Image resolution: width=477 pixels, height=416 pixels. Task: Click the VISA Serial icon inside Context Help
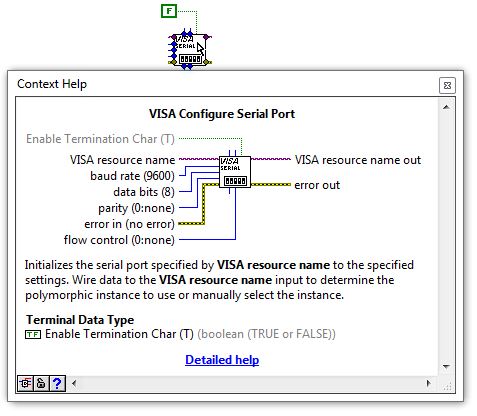pos(235,172)
